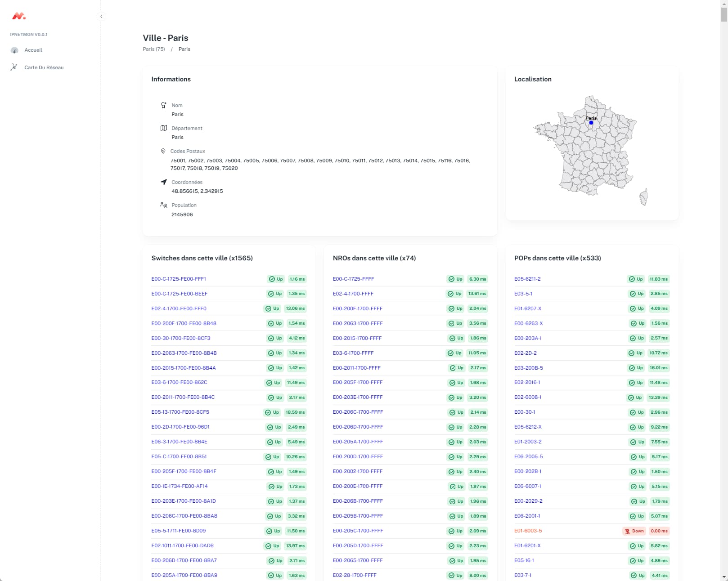
Task: Open NRO E00-206C-1700-FFFF
Action: click(358, 412)
